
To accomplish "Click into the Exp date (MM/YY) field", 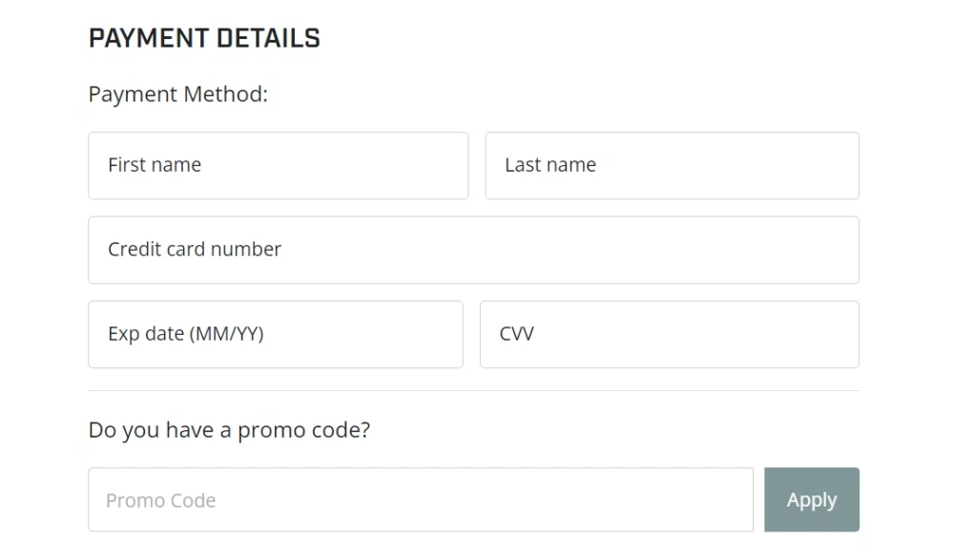I will click(275, 334).
